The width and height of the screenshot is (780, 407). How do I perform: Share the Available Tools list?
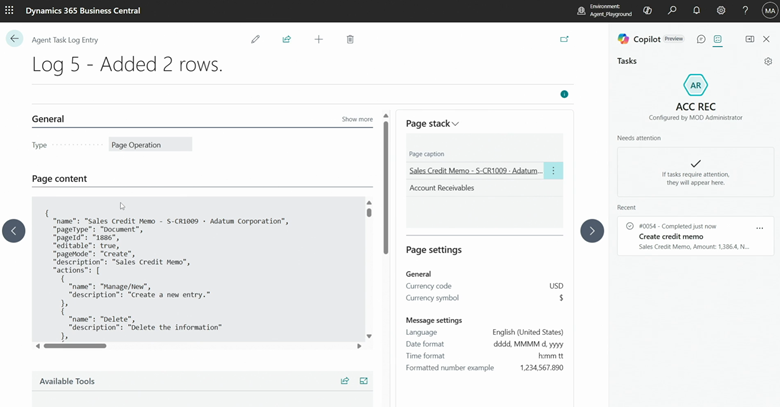(345, 381)
